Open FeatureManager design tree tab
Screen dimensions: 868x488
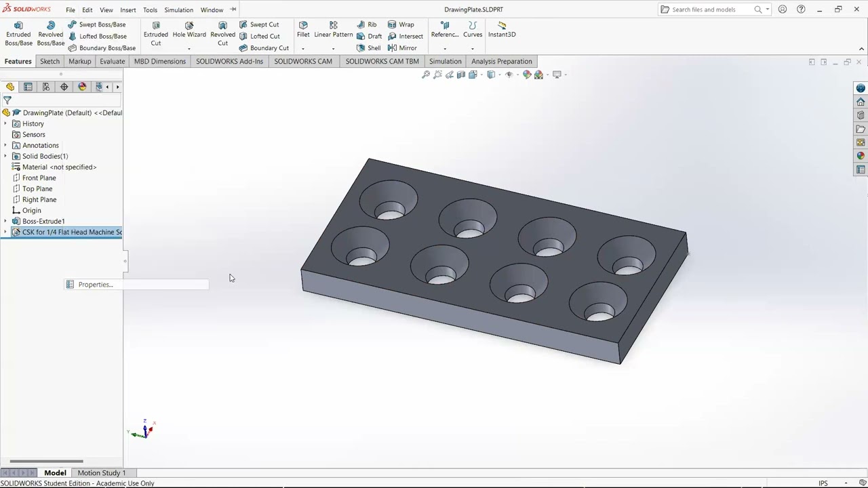(10, 87)
